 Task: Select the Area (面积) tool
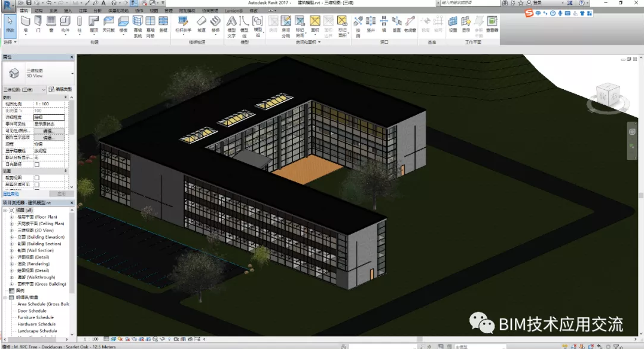click(x=315, y=25)
